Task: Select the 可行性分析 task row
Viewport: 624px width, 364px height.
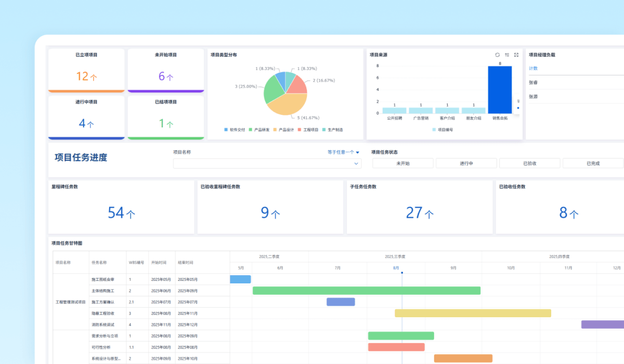Action: point(159,347)
